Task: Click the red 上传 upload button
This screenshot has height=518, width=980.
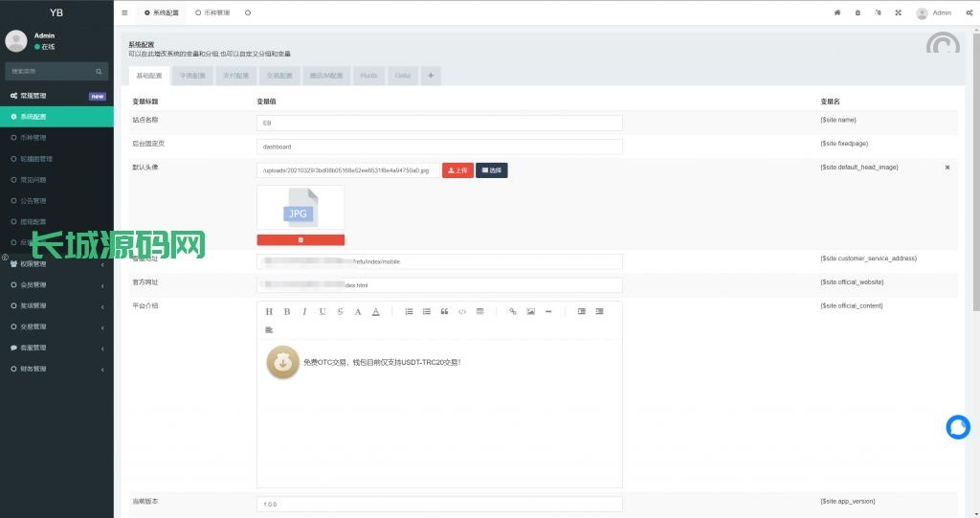Action: (457, 170)
